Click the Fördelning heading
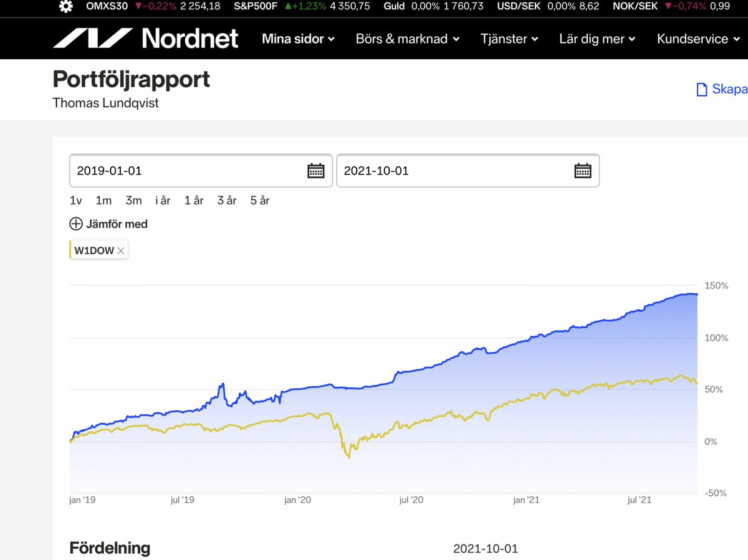Image resolution: width=748 pixels, height=560 pixels. tap(110, 548)
